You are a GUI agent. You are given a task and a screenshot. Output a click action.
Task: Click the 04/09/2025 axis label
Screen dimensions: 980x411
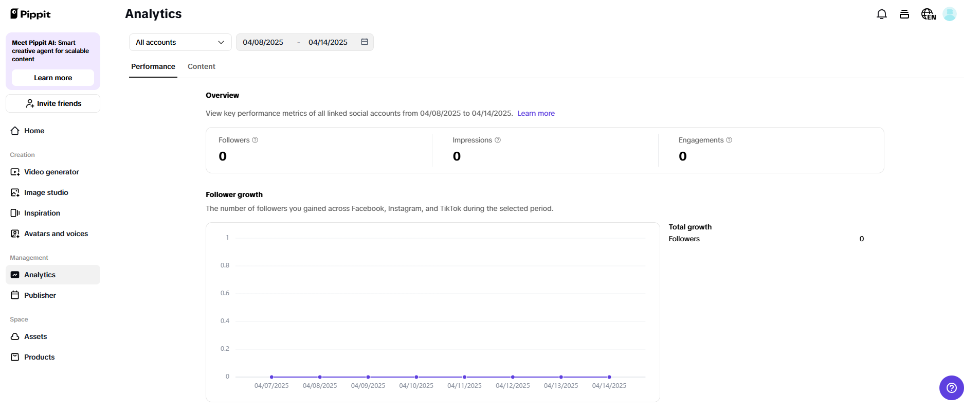368,386
